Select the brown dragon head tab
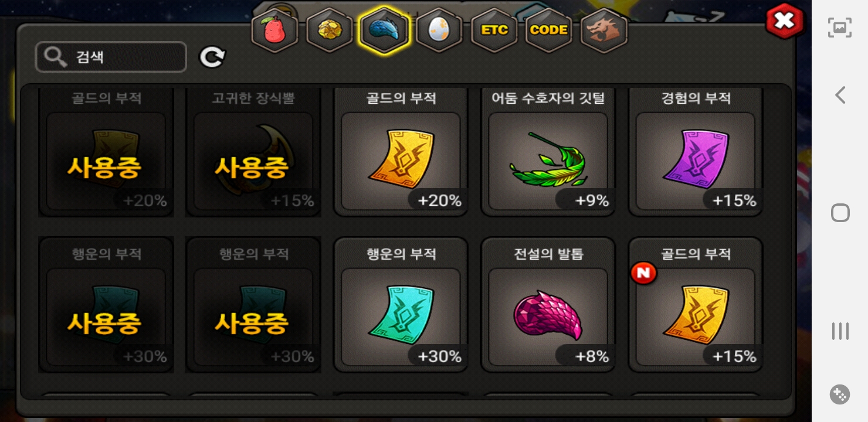 pos(604,30)
